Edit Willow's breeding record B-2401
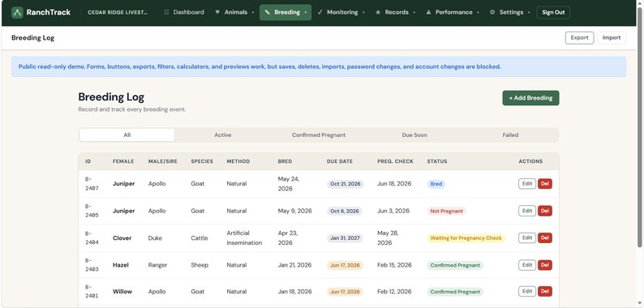 pos(527,292)
